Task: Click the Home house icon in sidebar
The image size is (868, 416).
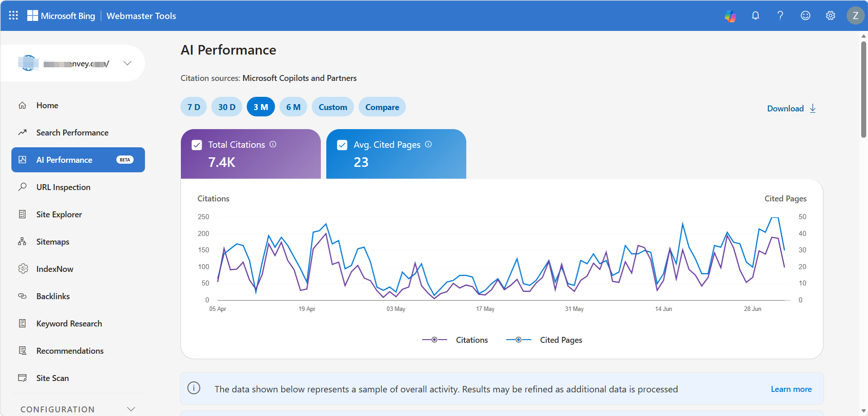Action: click(x=22, y=105)
